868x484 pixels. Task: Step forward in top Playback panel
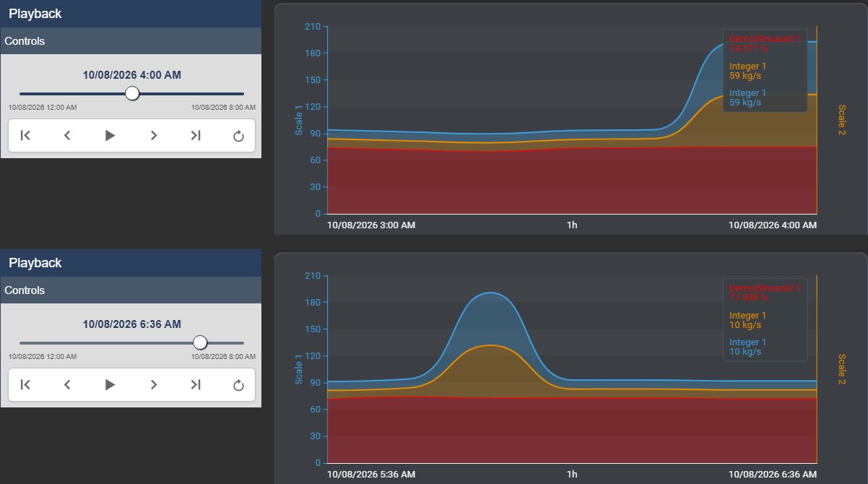pos(153,135)
